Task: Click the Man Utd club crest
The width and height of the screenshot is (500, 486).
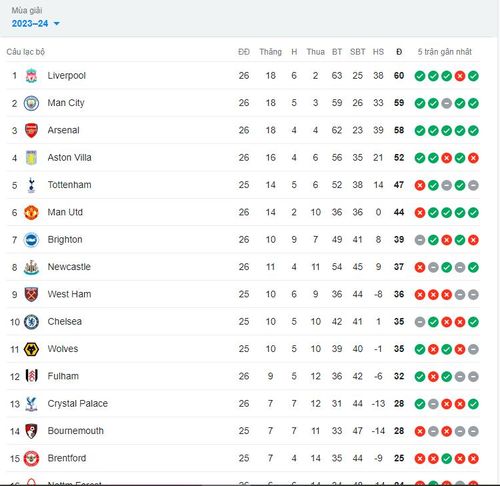Action: click(31, 212)
